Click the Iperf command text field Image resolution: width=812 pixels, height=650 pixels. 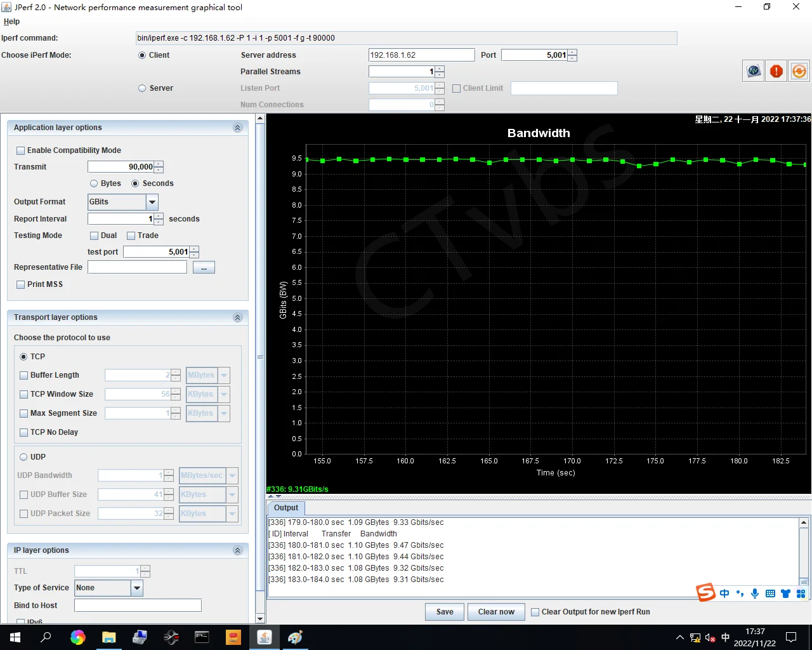(x=407, y=38)
